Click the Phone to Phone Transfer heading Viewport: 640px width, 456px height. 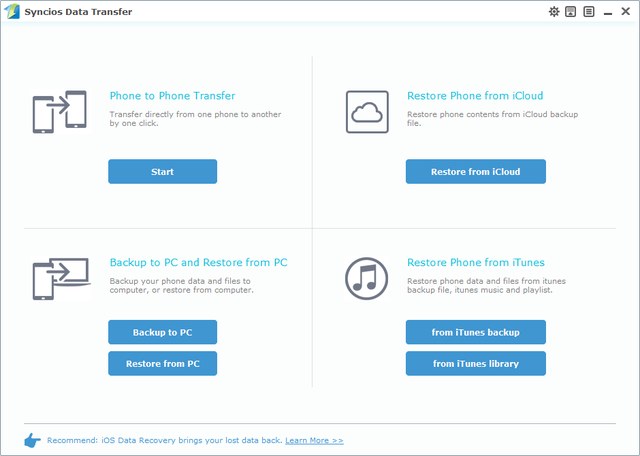pyautogui.click(x=172, y=96)
